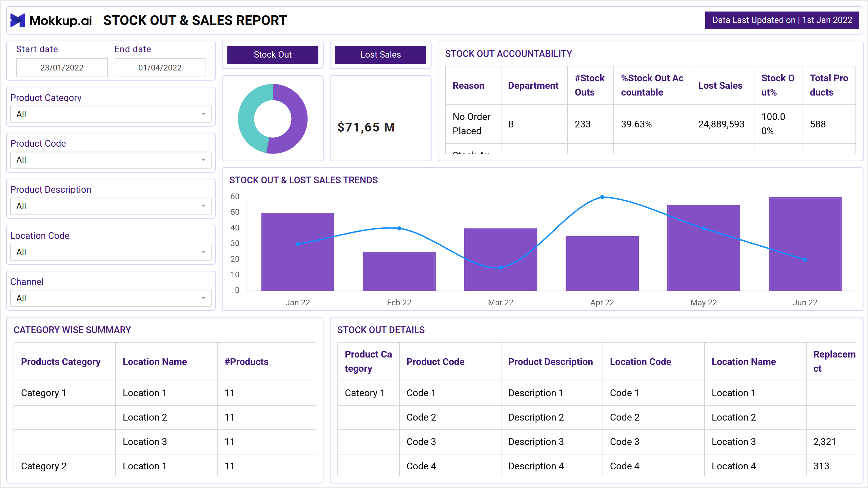This screenshot has height=488, width=868.
Task: Click the Product Category header in Stock Out Details
Action: click(x=368, y=361)
